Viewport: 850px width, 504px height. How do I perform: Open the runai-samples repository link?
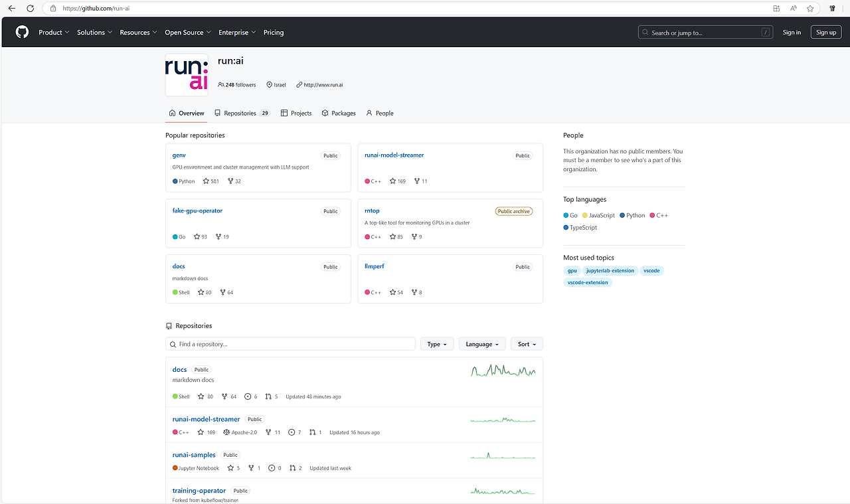point(194,455)
